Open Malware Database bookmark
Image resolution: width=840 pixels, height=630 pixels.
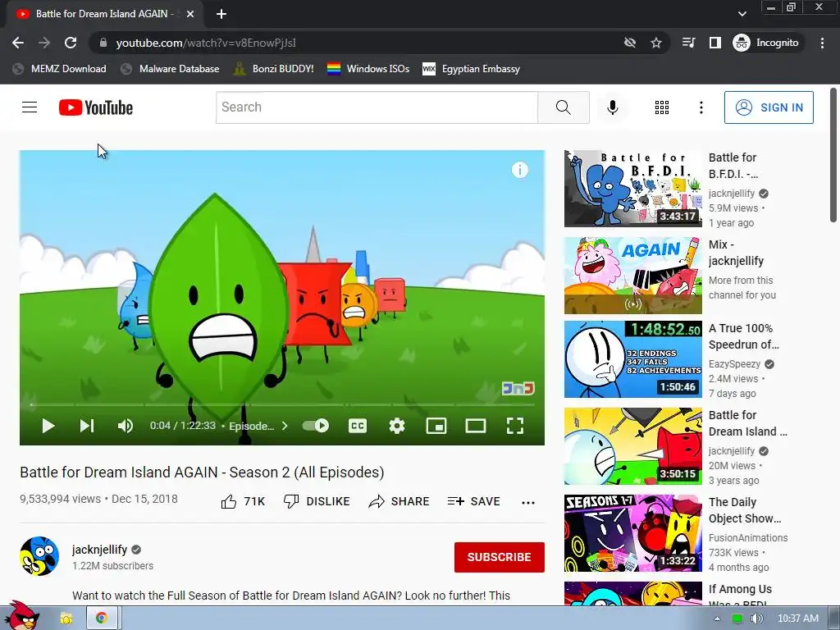[171, 69]
